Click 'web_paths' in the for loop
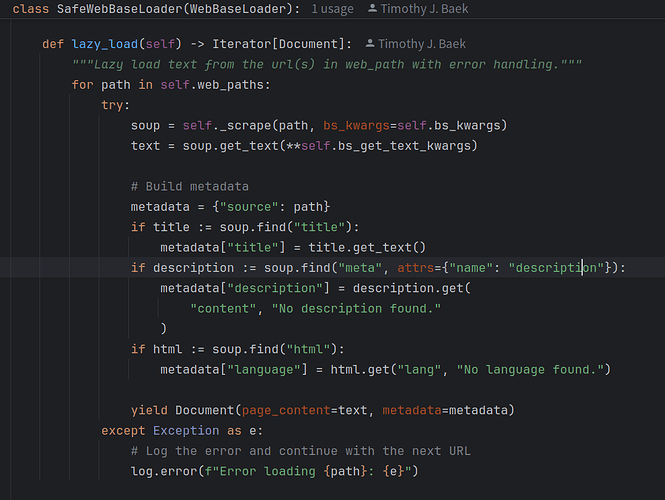 230,85
